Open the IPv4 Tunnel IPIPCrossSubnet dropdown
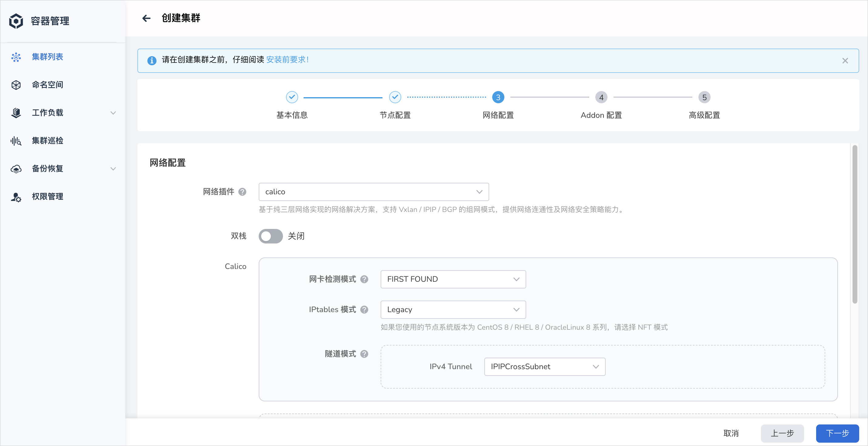Viewport: 868px width, 446px height. click(x=545, y=367)
